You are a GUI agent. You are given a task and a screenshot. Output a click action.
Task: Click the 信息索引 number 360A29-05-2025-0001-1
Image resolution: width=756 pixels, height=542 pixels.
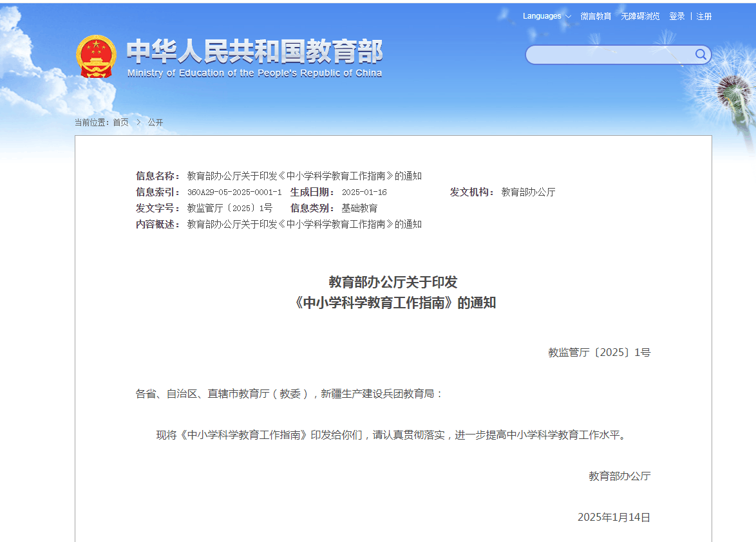tap(234, 192)
